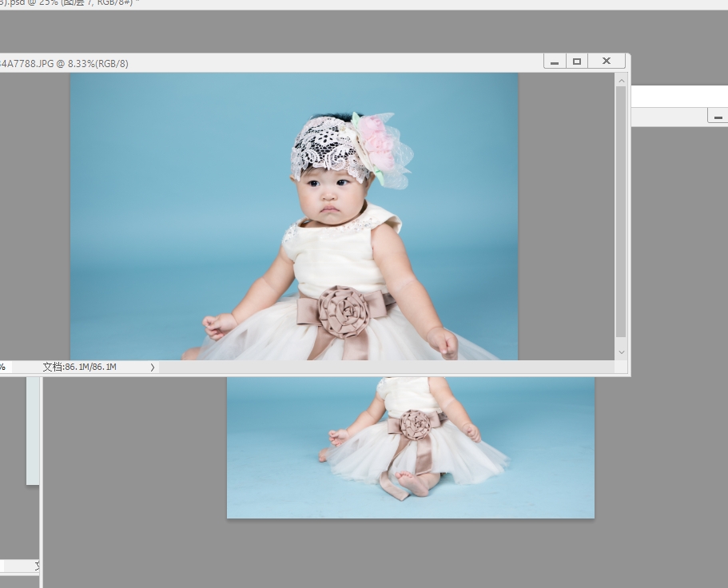Click the zoom percentage field in status bar
This screenshot has height=588, width=728.
[3, 367]
